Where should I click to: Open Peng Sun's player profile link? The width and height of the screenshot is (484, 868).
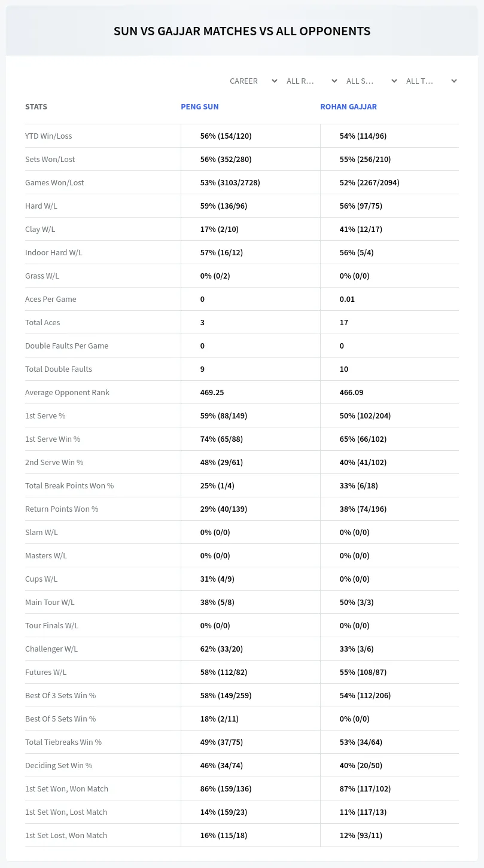pos(200,106)
